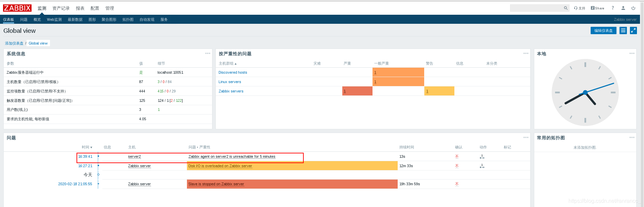
Task: Click Discovered hosts average severity cell
Action: pyautogui.click(x=398, y=72)
